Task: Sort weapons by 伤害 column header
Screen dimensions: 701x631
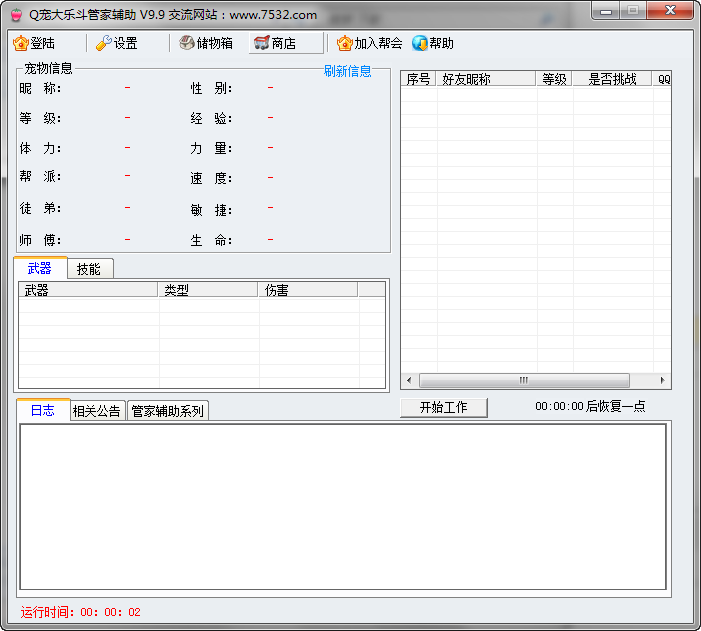Action: (x=308, y=290)
